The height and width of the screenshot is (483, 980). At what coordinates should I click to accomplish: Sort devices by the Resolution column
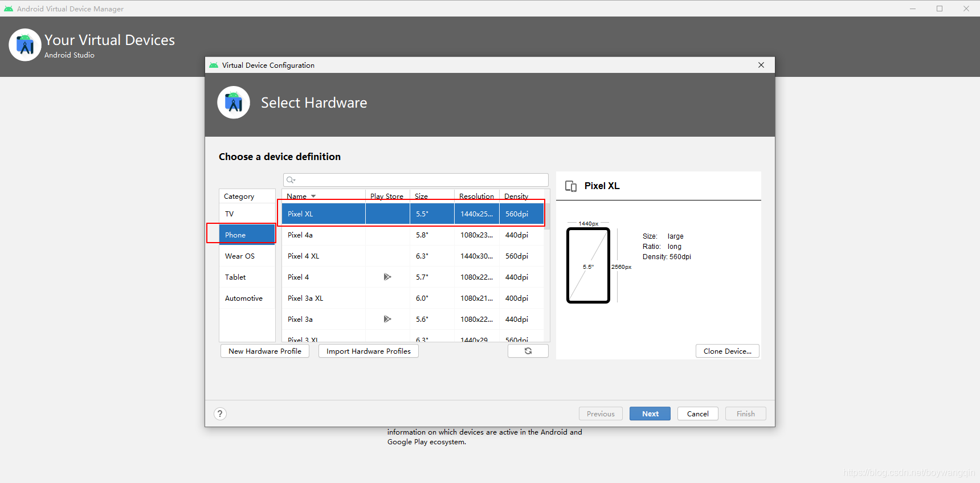pos(477,196)
